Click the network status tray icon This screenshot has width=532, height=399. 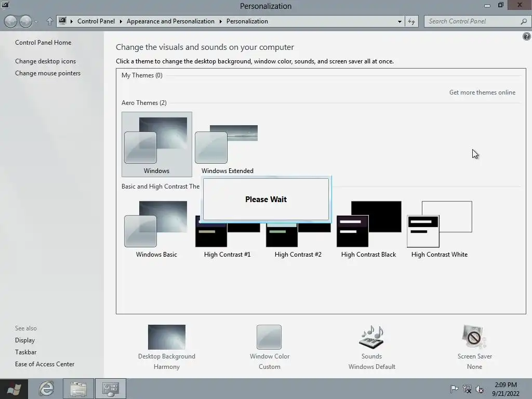point(467,389)
